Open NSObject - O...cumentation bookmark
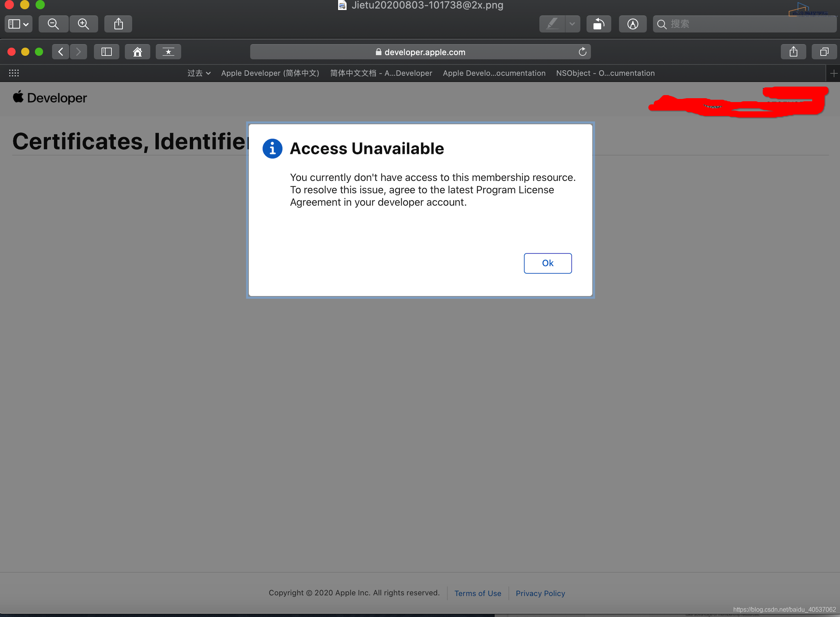 pyautogui.click(x=605, y=73)
